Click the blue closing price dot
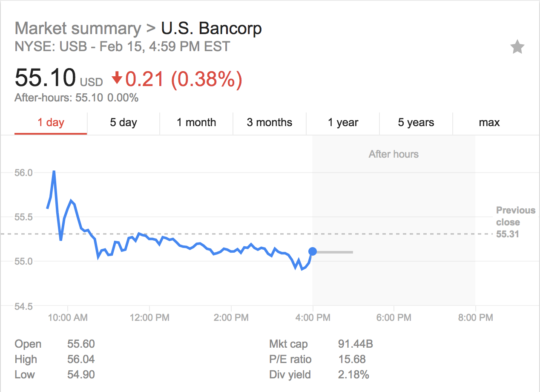The height and width of the screenshot is (392, 540). click(x=313, y=252)
